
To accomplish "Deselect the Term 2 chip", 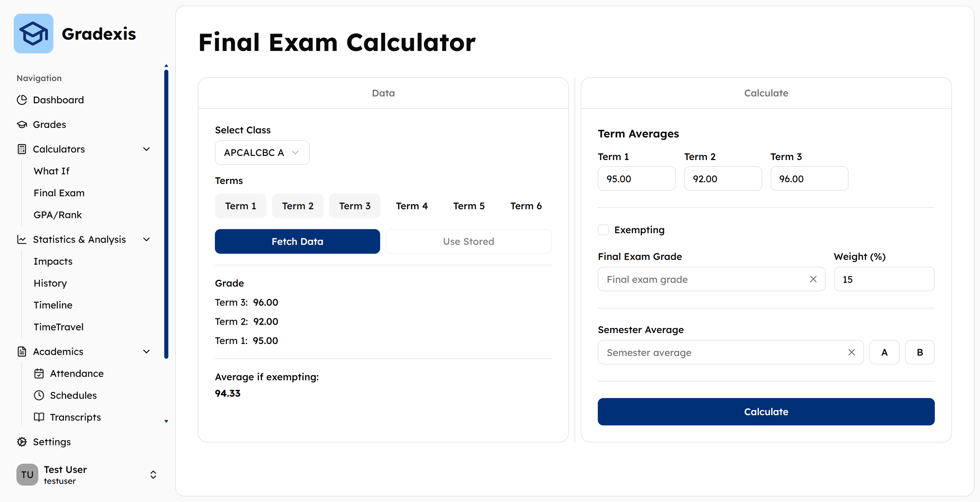I will click(x=297, y=206).
